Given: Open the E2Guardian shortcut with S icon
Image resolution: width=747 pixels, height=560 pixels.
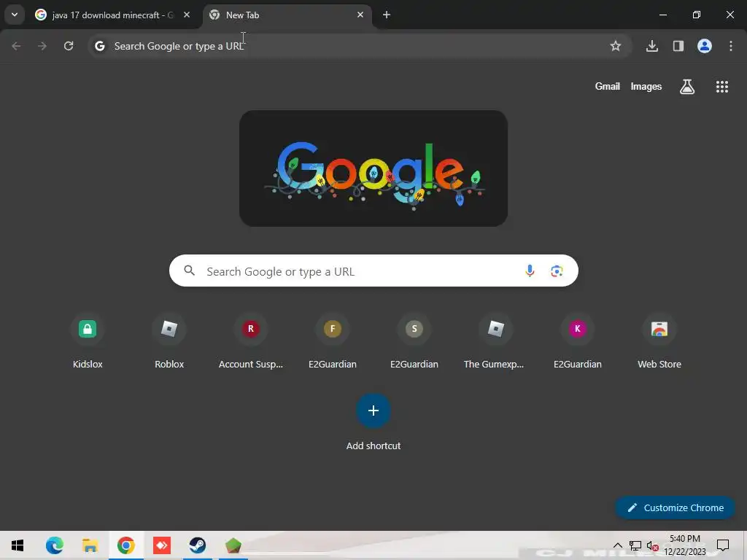Looking at the screenshot, I should pos(414,341).
